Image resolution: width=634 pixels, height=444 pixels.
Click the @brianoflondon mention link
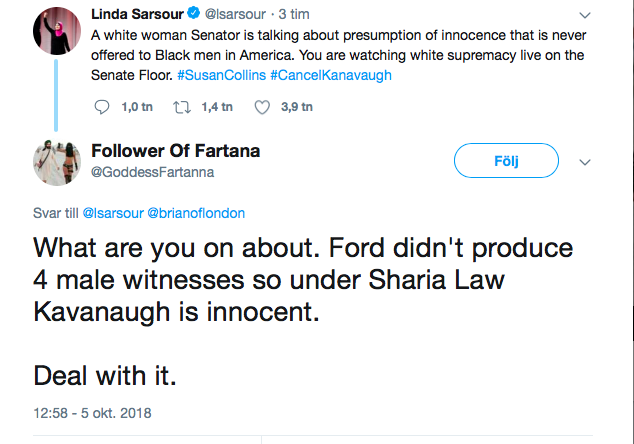coord(196,213)
